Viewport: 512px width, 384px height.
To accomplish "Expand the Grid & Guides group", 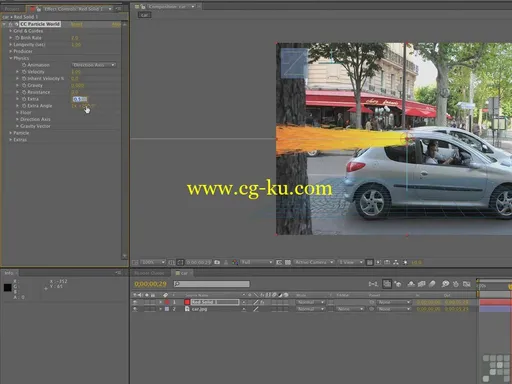I will pos(11,31).
